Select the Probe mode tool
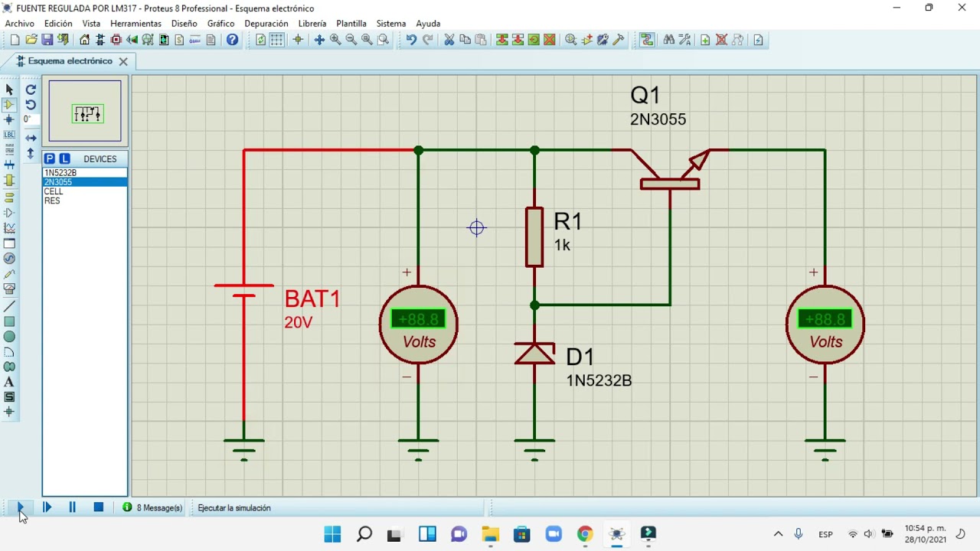The width and height of the screenshot is (980, 551). [9, 274]
